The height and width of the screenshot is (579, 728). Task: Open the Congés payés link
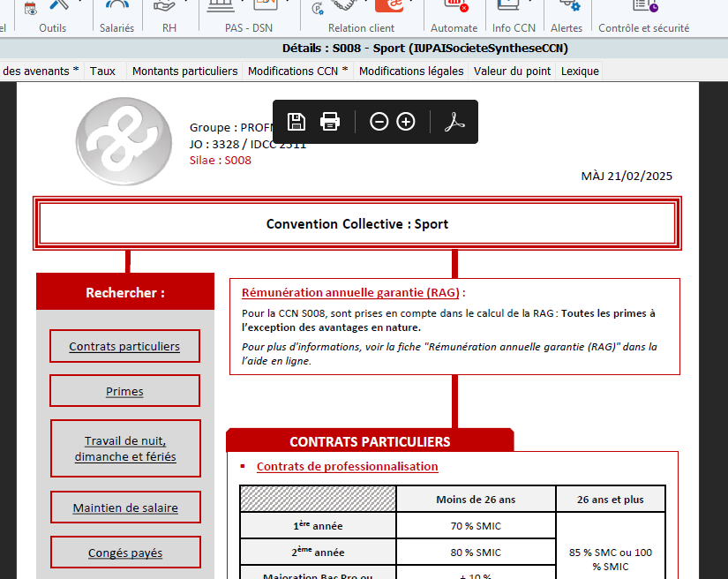click(125, 553)
